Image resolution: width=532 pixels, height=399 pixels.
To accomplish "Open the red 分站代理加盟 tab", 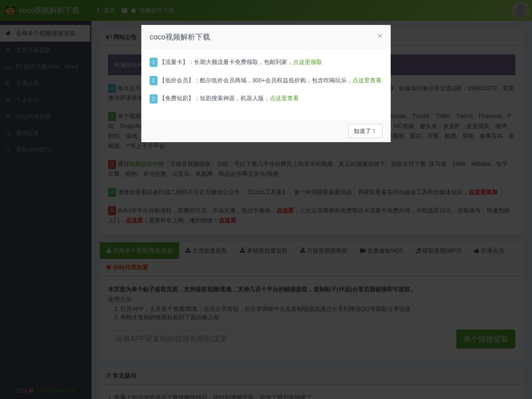I will pos(127,267).
